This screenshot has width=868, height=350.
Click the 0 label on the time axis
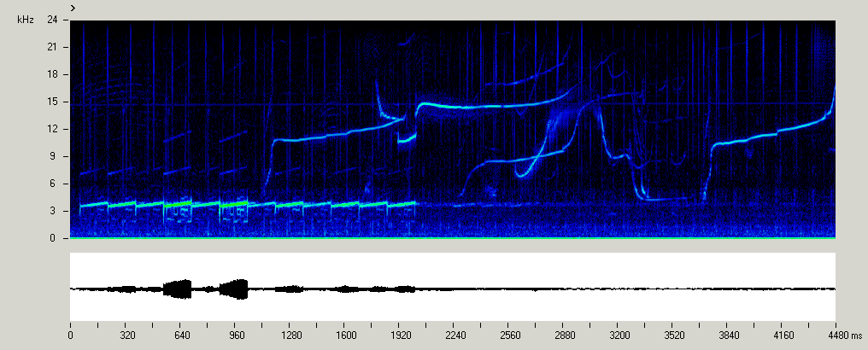coord(70,335)
